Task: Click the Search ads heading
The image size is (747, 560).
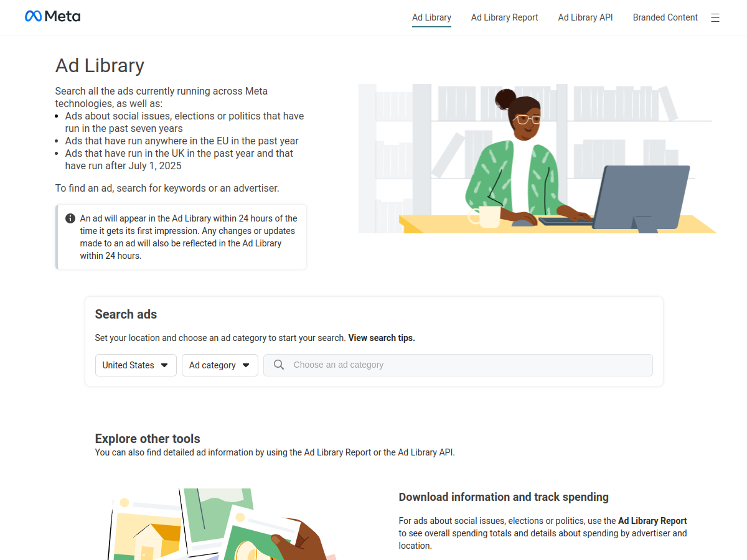Action: click(126, 314)
